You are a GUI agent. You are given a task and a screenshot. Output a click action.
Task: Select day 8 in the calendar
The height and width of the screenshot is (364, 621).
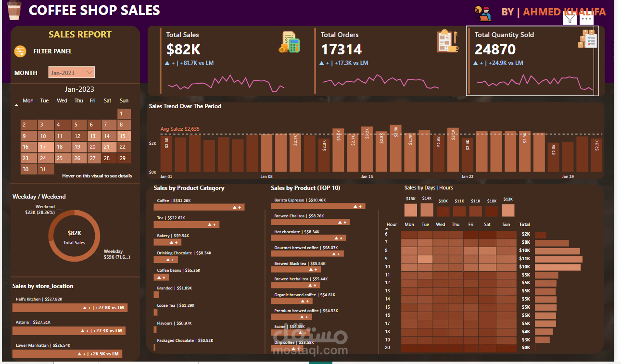coord(124,125)
